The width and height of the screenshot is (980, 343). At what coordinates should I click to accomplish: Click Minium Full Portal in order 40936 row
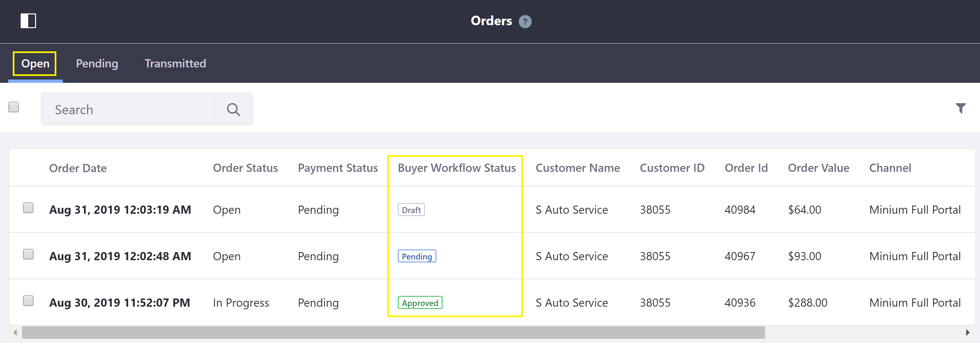tap(915, 303)
